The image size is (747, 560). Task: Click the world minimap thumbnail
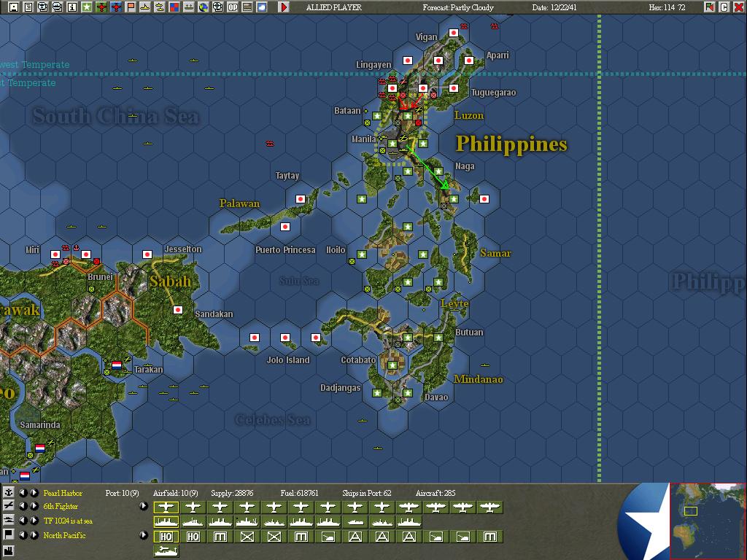pyautogui.click(x=708, y=521)
